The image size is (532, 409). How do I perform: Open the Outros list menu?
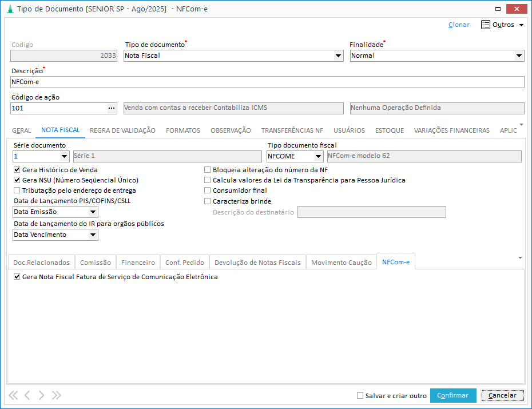click(x=502, y=25)
